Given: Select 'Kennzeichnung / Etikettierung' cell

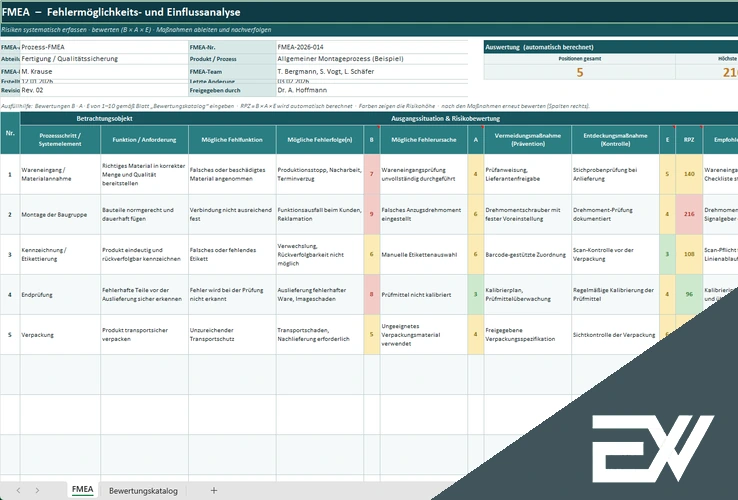Looking at the screenshot, I should click(x=60, y=255).
